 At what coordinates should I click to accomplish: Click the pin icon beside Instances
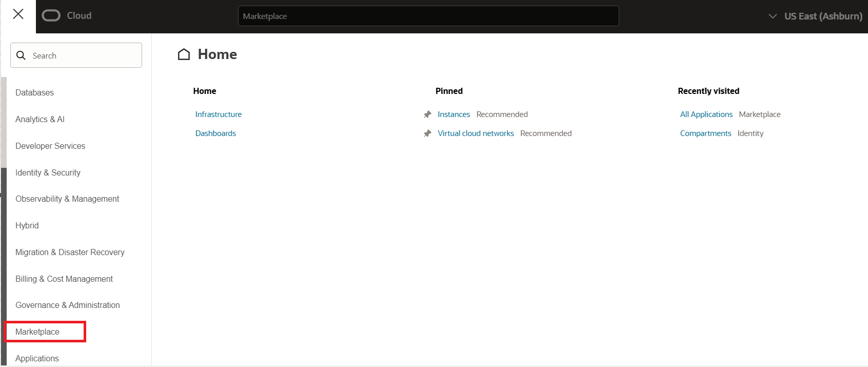[x=427, y=114]
